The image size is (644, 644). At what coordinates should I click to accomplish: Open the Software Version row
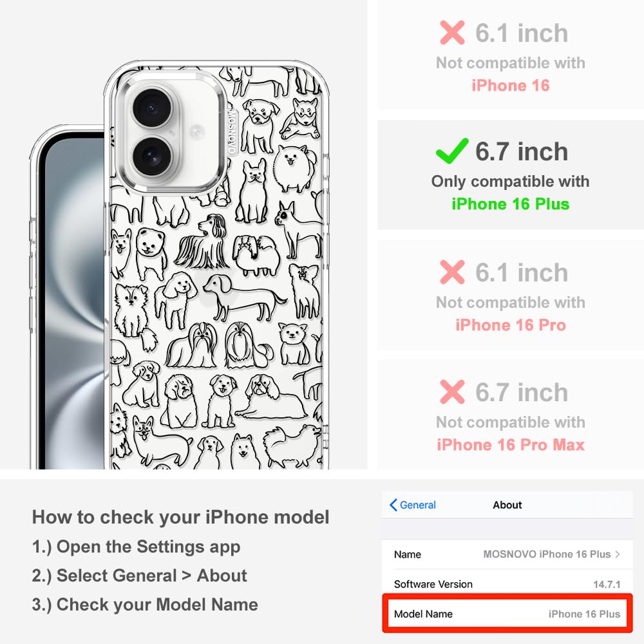pyautogui.click(x=507, y=584)
